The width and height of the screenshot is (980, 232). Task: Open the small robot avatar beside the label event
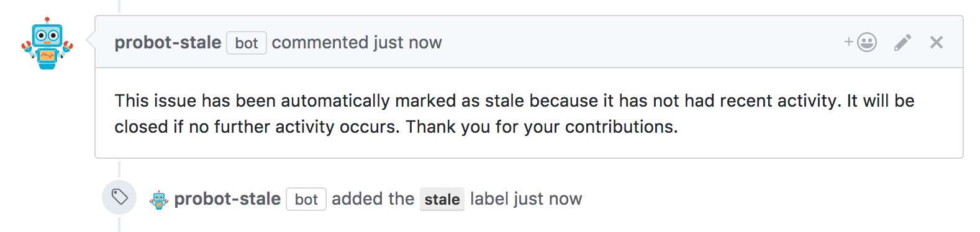tap(159, 200)
